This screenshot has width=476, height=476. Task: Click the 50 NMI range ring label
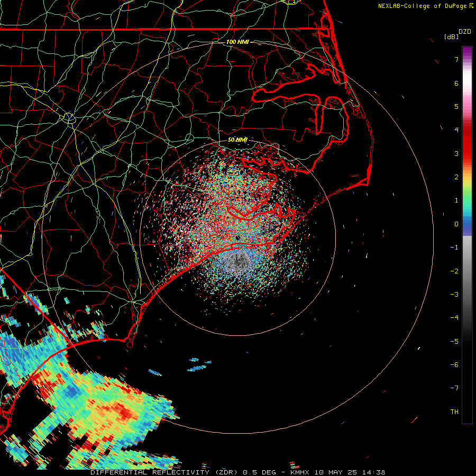click(x=237, y=140)
